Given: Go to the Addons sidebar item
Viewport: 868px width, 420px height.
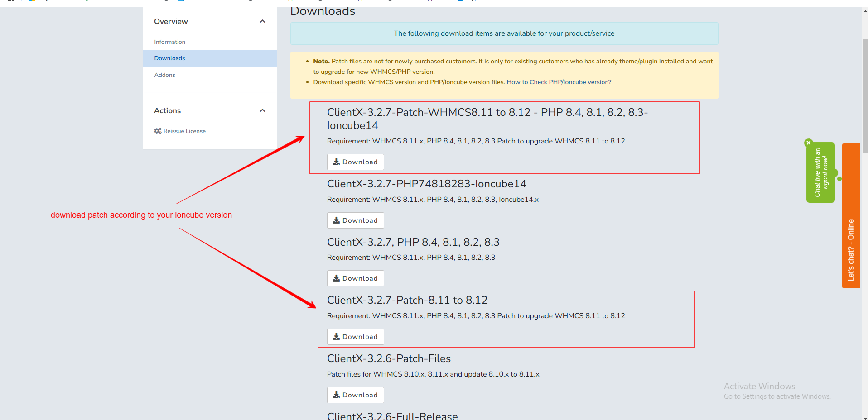Looking at the screenshot, I should coord(164,75).
